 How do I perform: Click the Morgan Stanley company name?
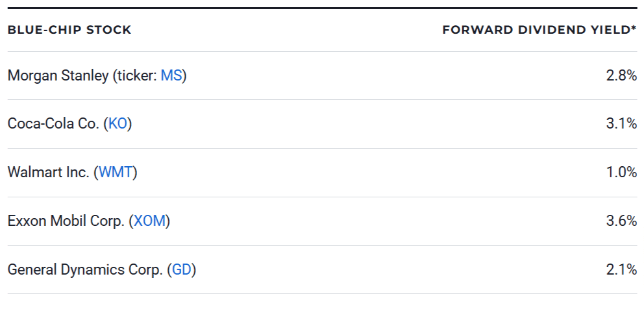click(58, 75)
